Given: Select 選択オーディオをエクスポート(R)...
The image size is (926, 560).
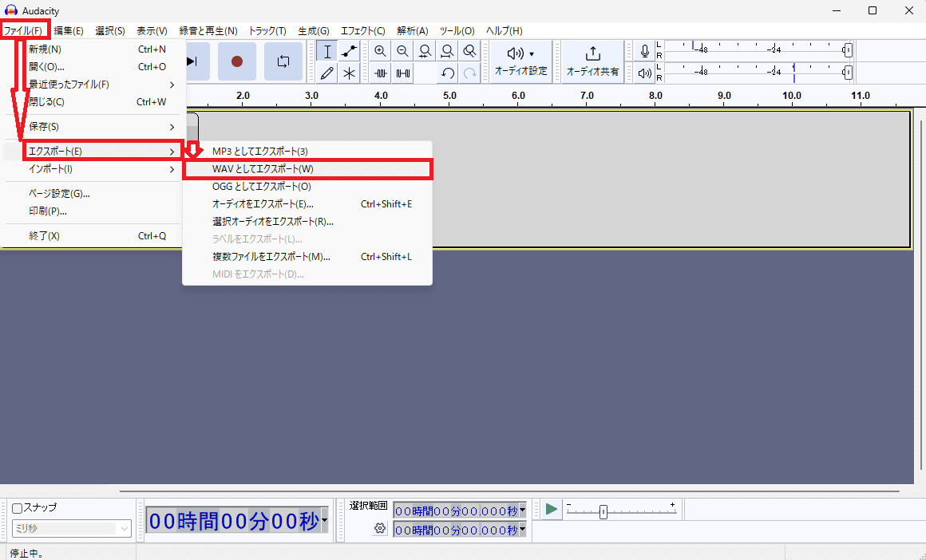Looking at the screenshot, I should click(x=307, y=222).
